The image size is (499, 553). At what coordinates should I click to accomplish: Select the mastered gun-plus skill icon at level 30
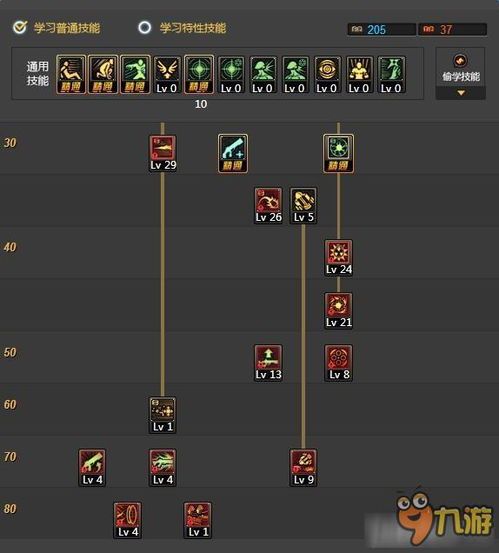coord(233,154)
